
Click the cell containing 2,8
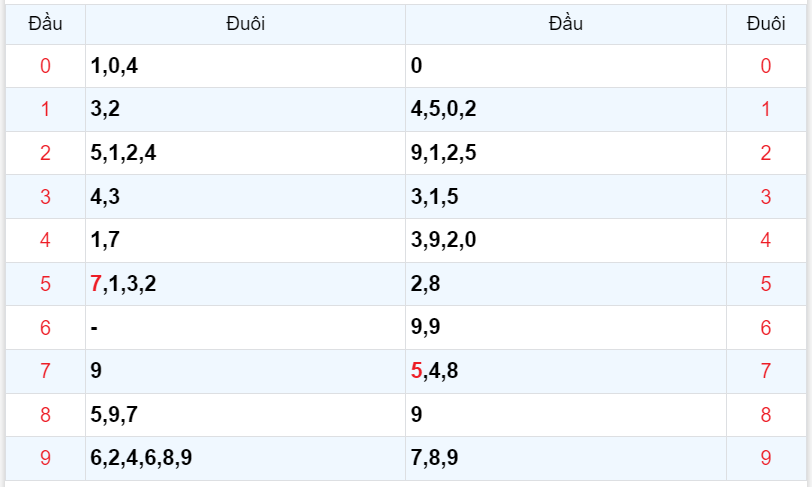[x=425, y=283]
